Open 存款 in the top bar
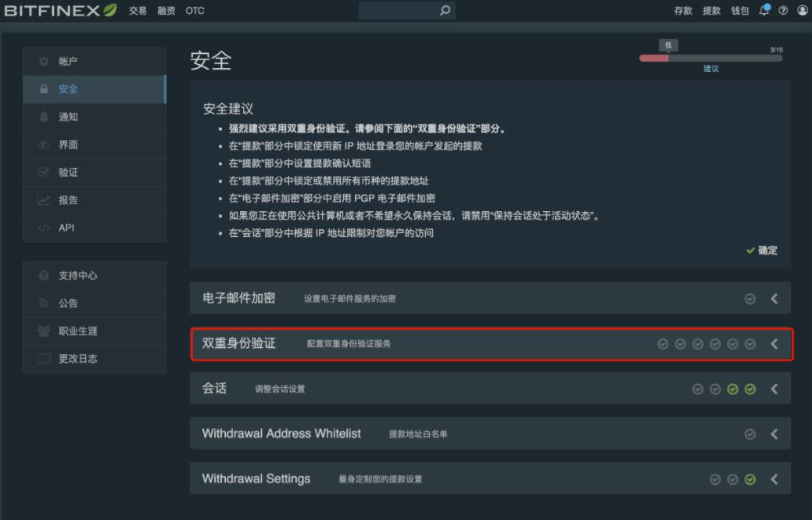Viewport: 812px width, 520px height. (683, 10)
